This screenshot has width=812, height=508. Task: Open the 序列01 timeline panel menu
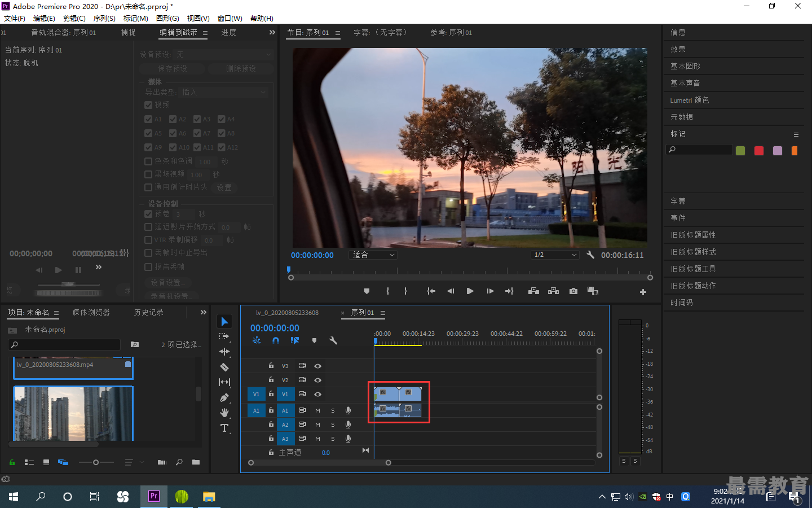pos(383,313)
